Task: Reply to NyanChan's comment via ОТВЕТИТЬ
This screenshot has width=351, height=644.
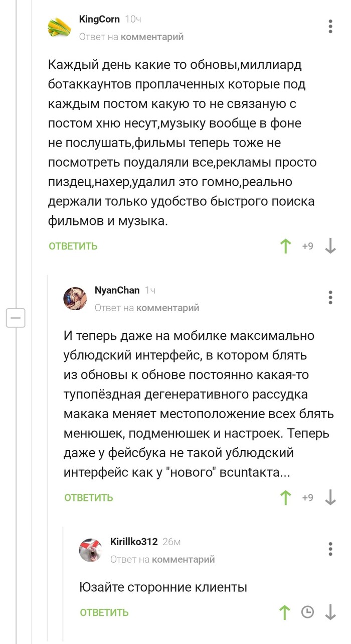Action: coord(89,497)
